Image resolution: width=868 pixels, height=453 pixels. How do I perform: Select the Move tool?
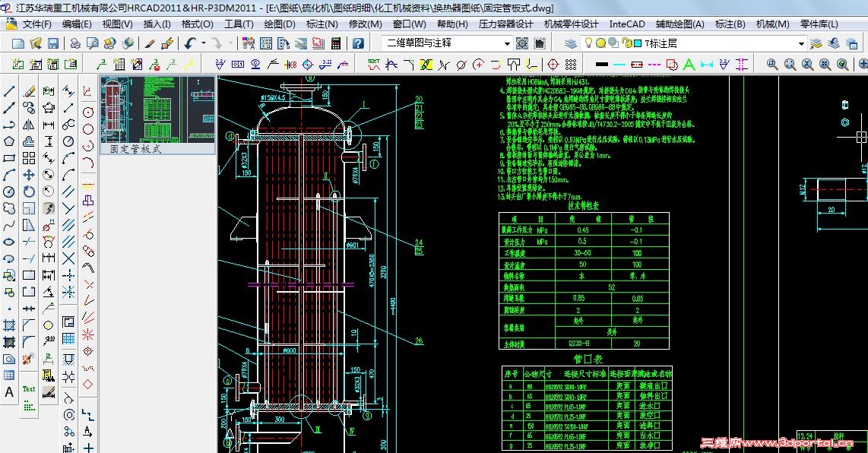[x=29, y=175]
